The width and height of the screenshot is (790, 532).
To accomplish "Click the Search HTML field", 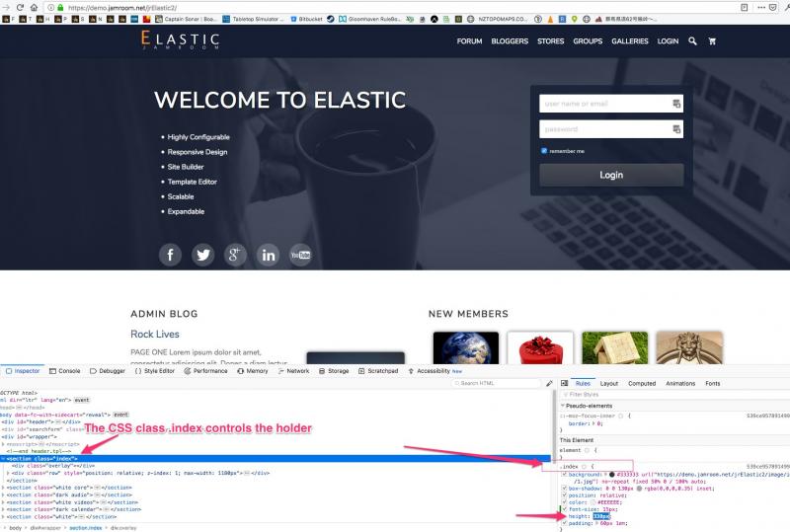I will [x=497, y=383].
